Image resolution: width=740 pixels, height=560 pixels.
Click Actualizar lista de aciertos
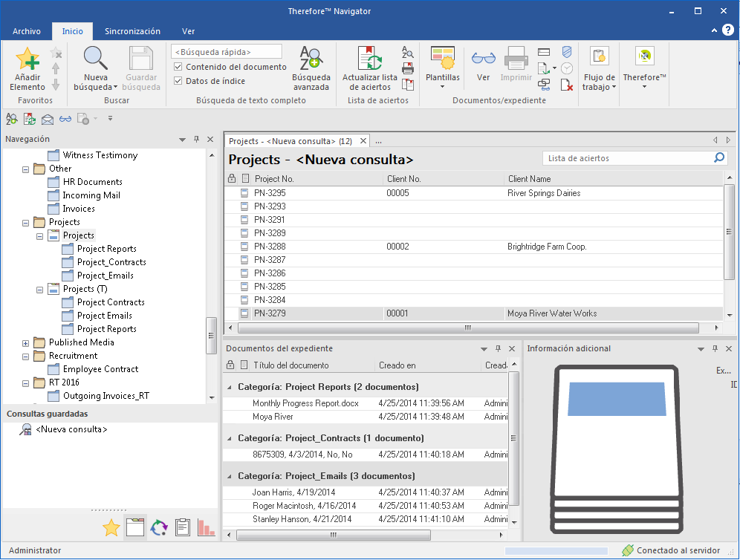coord(369,69)
